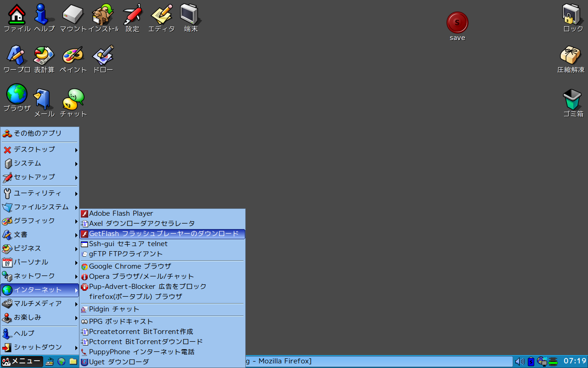Open その他のアプリ menu entry

pos(40,133)
